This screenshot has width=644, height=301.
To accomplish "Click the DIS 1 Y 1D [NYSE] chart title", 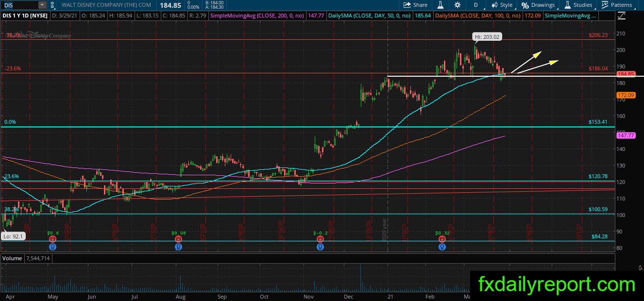I will [x=25, y=16].
